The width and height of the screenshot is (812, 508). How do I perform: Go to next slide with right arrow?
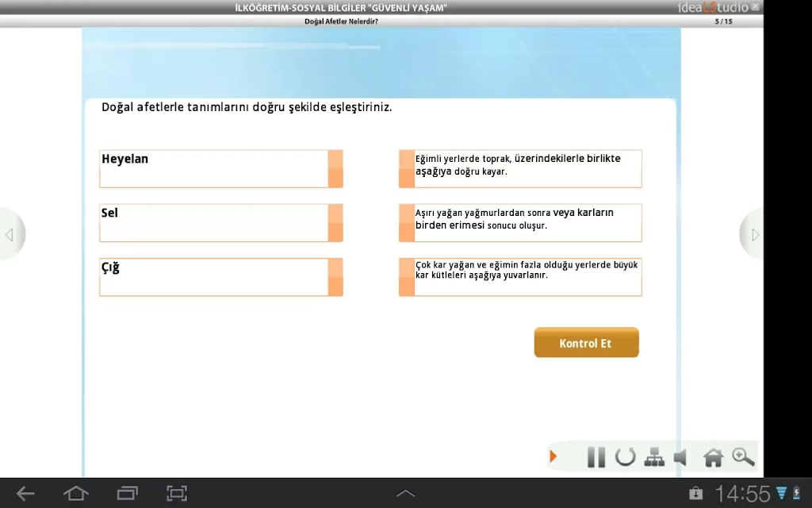click(x=754, y=235)
